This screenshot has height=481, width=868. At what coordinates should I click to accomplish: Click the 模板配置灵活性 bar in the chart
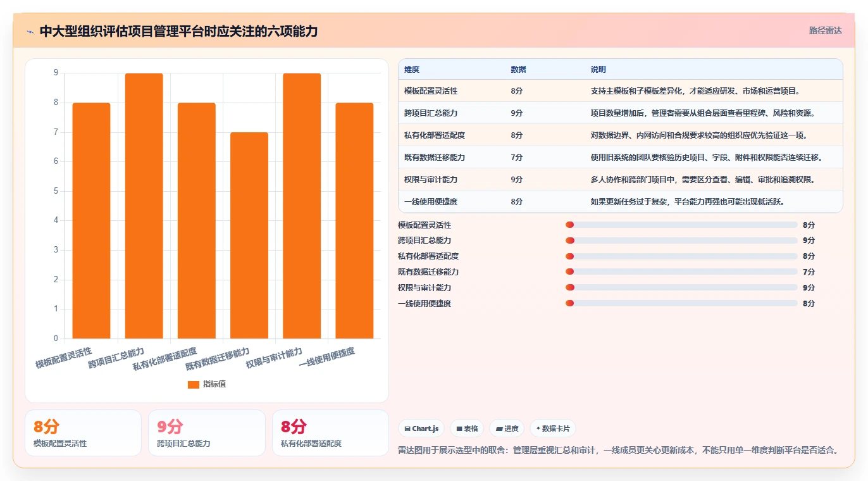pos(91,220)
